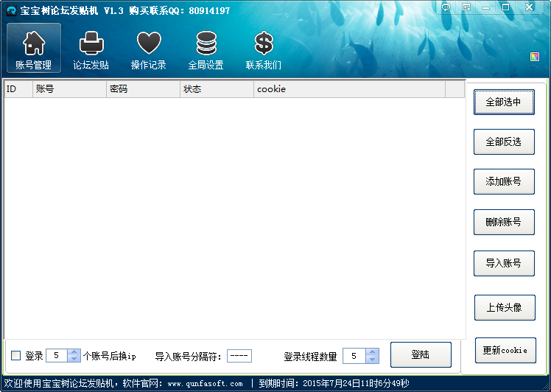Click the 全部反选 button
Screen dimensions: 551x392
504,141
